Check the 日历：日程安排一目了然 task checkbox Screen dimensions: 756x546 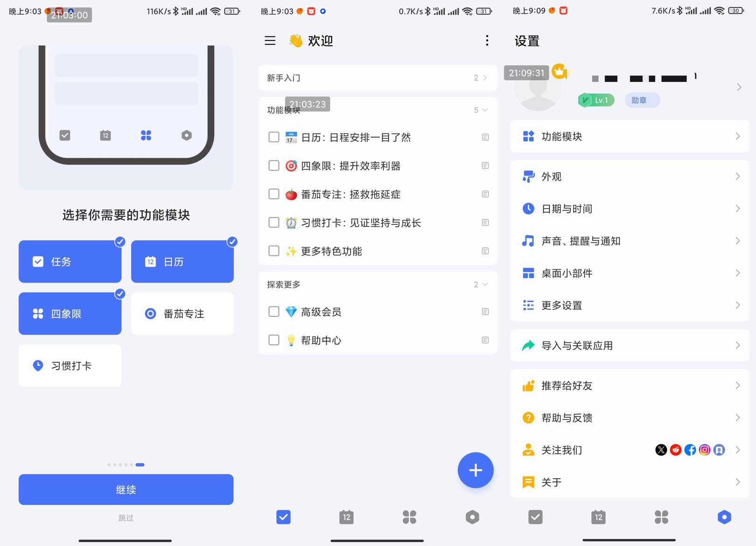coord(274,137)
